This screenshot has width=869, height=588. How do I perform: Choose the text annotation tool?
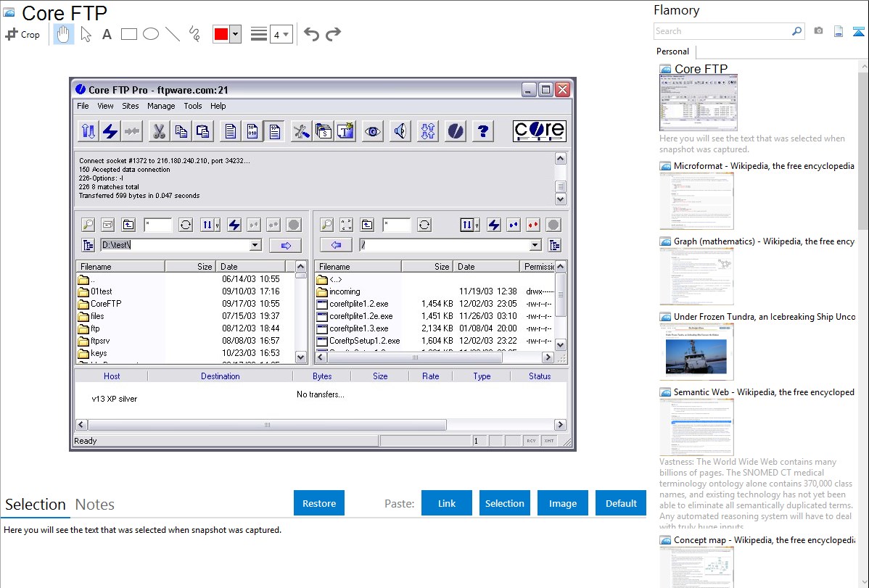(x=107, y=34)
